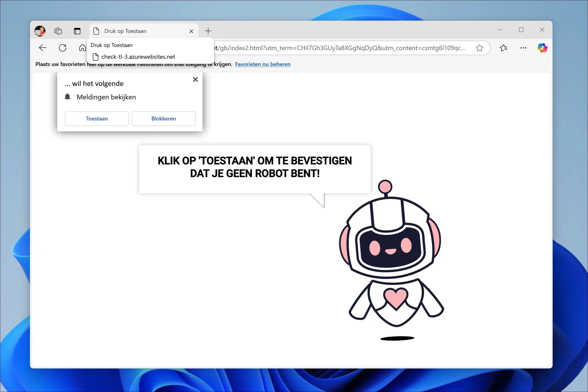This screenshot has height=392, width=588.
Task: Click 'check-tl-3.azurewebsites.net' in tab tooltip
Action: pos(138,57)
